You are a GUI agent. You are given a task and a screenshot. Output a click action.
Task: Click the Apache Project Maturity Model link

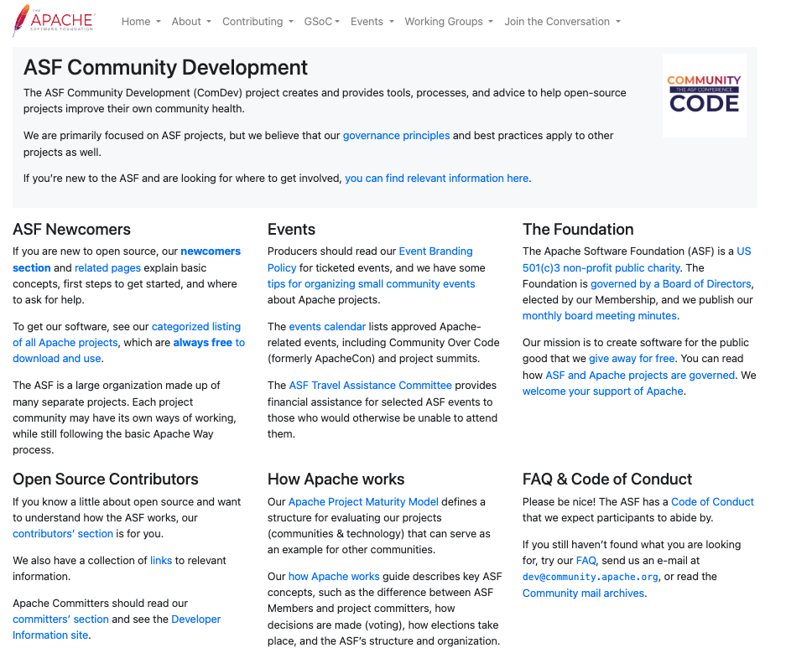tap(363, 501)
